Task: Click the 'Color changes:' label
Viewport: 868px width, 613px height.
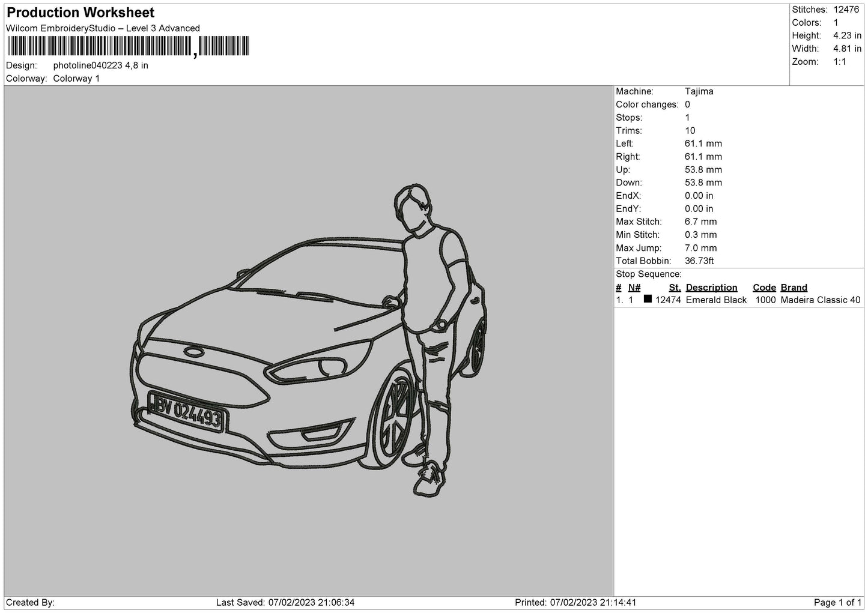Action: (x=647, y=104)
